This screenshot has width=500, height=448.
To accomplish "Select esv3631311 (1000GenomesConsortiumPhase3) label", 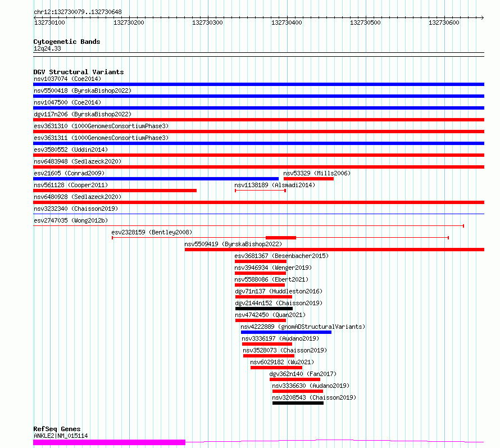I will pyautogui.click(x=101, y=138).
